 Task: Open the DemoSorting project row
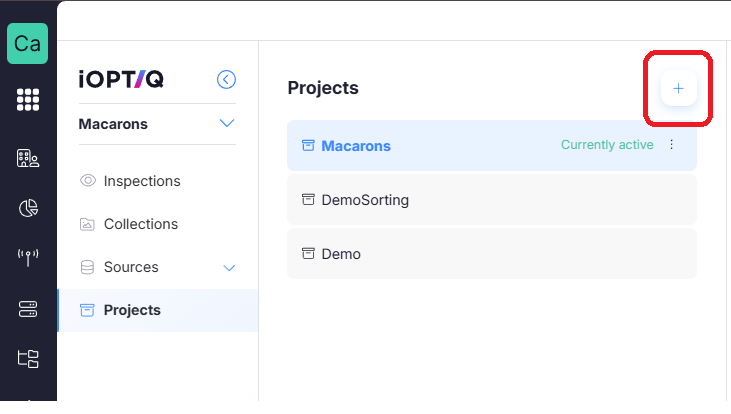(492, 200)
